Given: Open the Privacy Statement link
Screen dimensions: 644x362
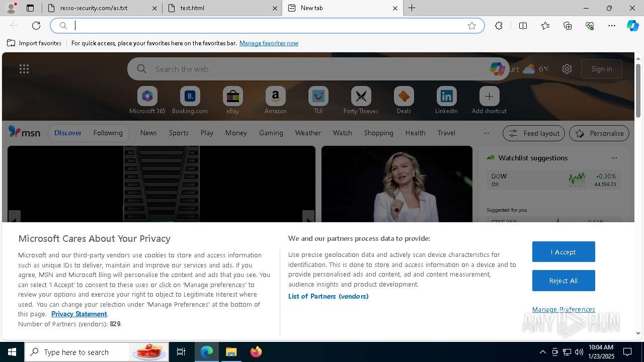Looking at the screenshot, I should pyautogui.click(x=79, y=314).
